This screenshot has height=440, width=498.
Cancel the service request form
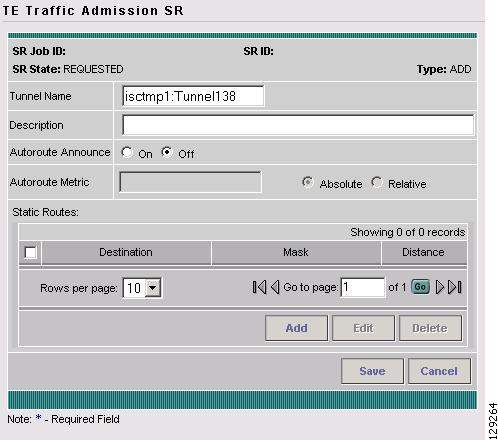pyautogui.click(x=439, y=371)
